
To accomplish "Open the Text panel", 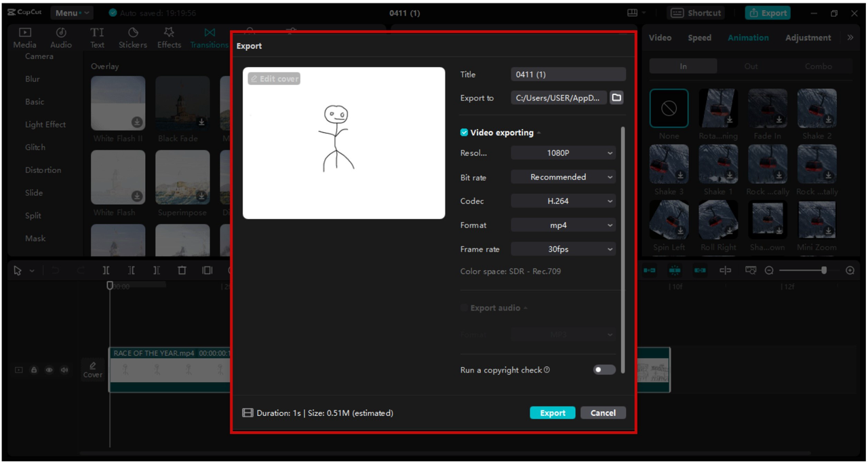I will pos(98,38).
